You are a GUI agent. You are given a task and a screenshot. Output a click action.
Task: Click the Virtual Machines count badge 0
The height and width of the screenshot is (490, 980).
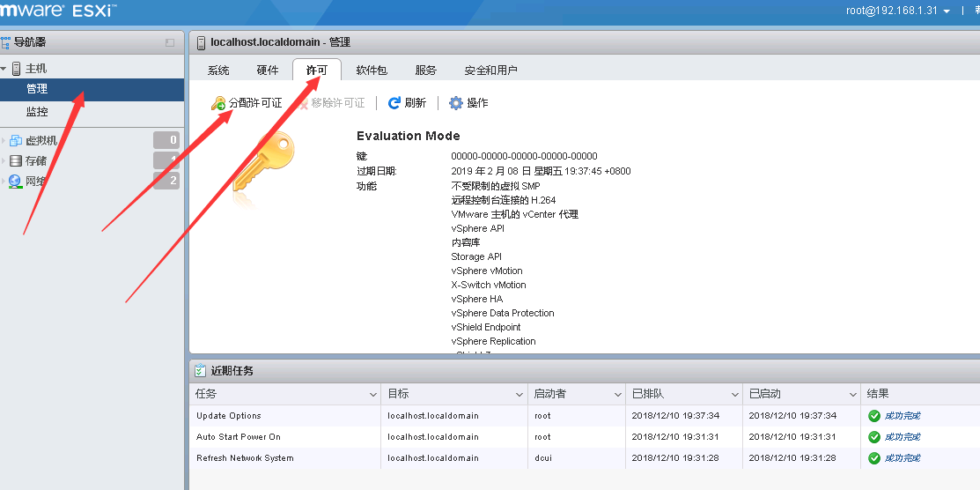(166, 140)
